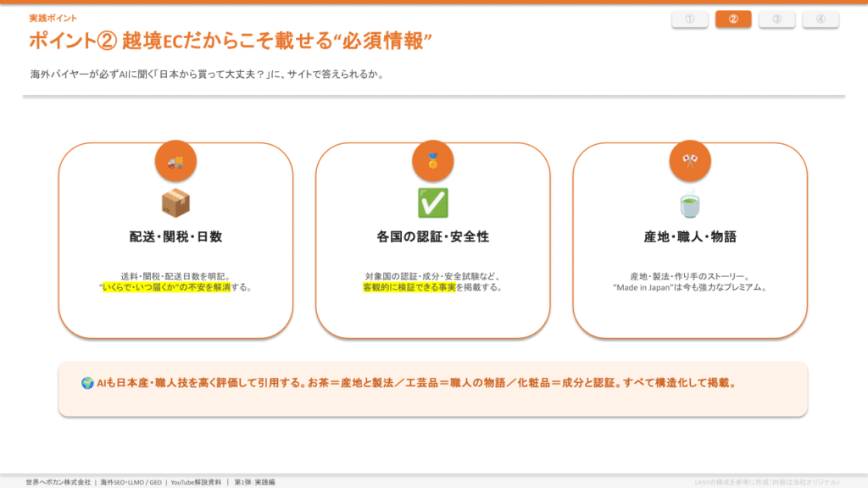Go to step ① indicator
Viewport: 868px width, 488px height.
click(x=690, y=19)
